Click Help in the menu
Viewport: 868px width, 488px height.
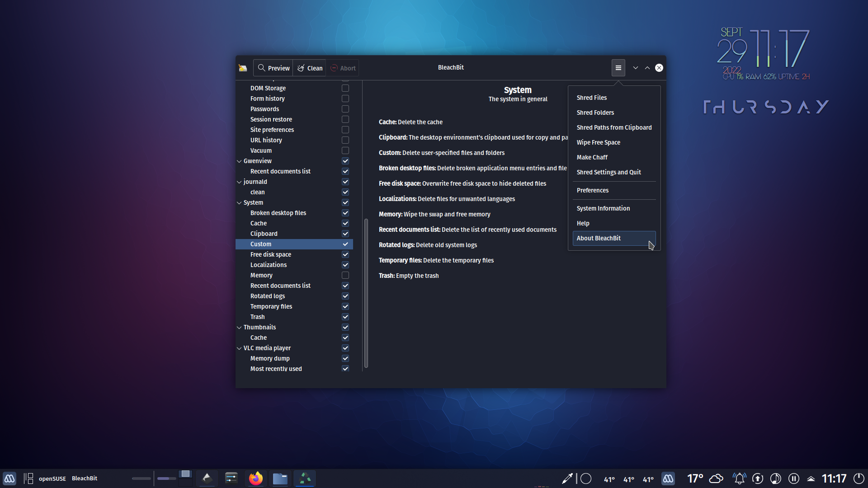coord(614,223)
